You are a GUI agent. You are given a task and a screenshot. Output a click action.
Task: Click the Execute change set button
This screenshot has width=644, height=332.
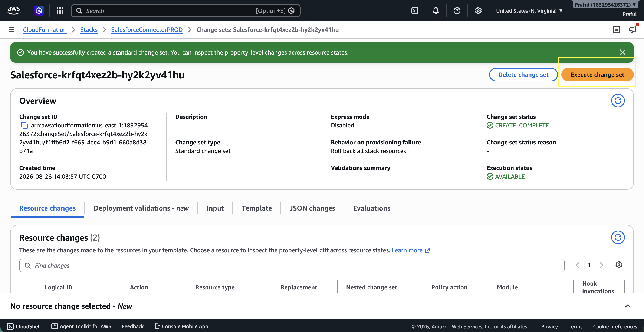click(598, 75)
